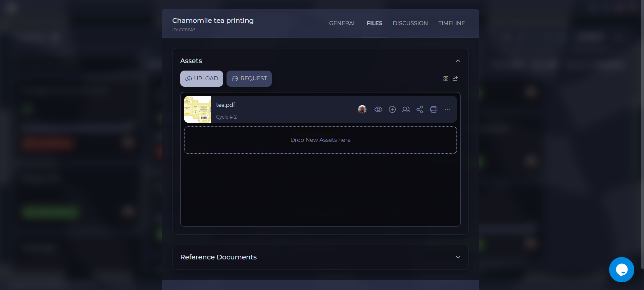Open the three-dot more options menu
This screenshot has height=290, width=644.
click(447, 110)
